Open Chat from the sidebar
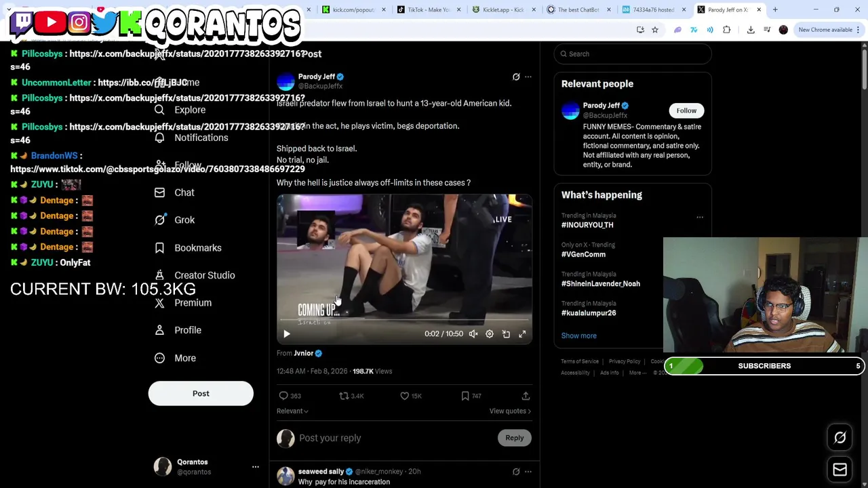This screenshot has height=488, width=868. [x=174, y=192]
